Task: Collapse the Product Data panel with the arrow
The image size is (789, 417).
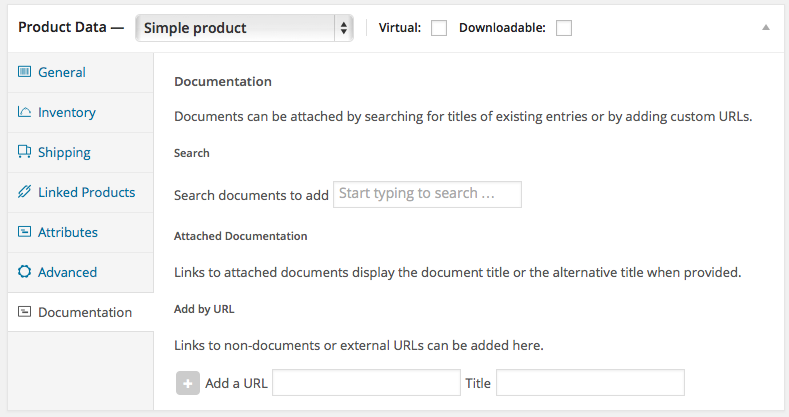Action: tap(766, 28)
